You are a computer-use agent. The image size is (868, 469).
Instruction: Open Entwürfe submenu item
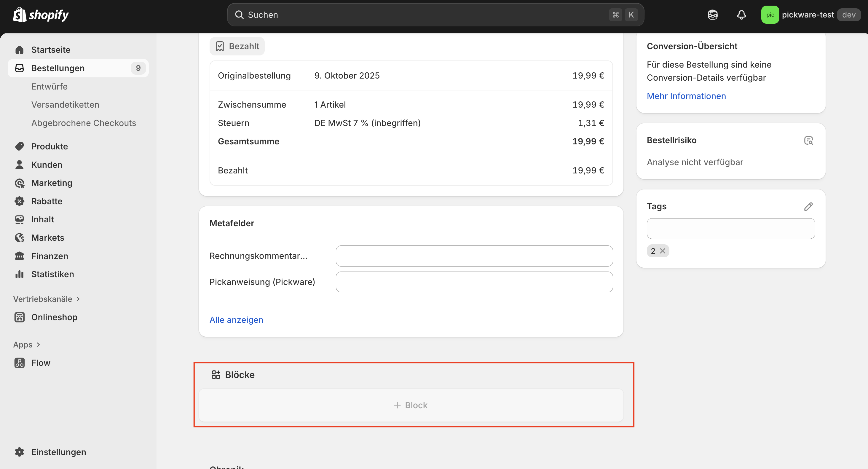click(x=49, y=86)
